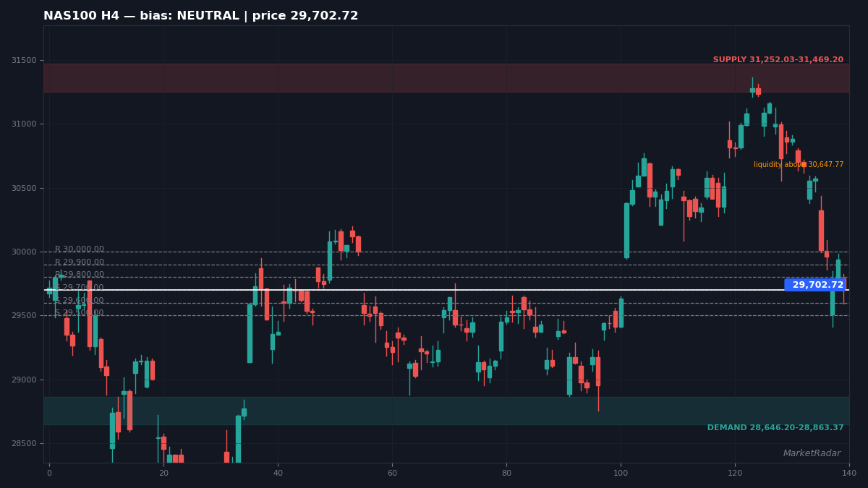The width and height of the screenshot is (868, 488).
Task: Click the 40 tick on the x-axis
Action: [x=278, y=473]
